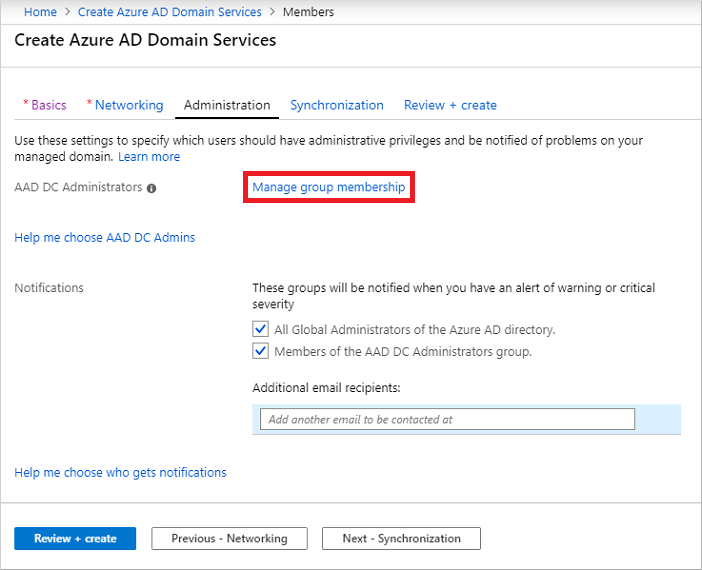Image resolution: width=702 pixels, height=570 pixels.
Task: Focus the additional email recipients field
Action: click(x=447, y=419)
